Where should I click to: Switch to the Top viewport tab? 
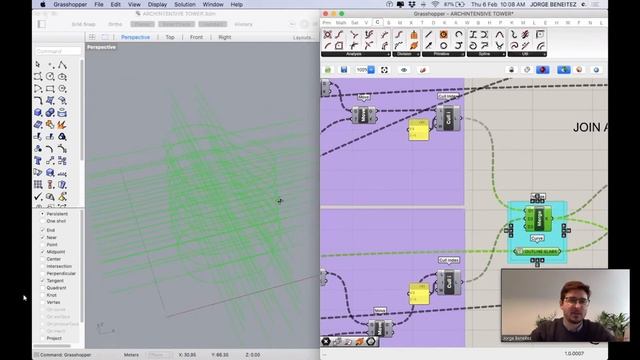(170, 37)
